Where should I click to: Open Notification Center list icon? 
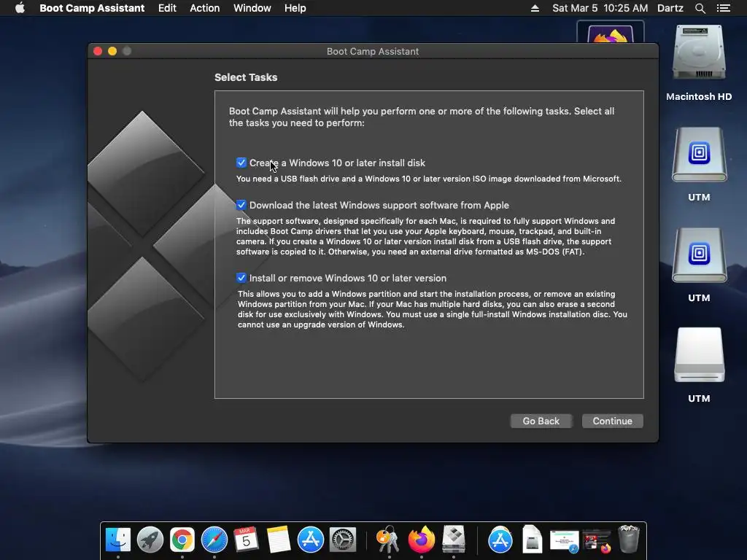[723, 8]
